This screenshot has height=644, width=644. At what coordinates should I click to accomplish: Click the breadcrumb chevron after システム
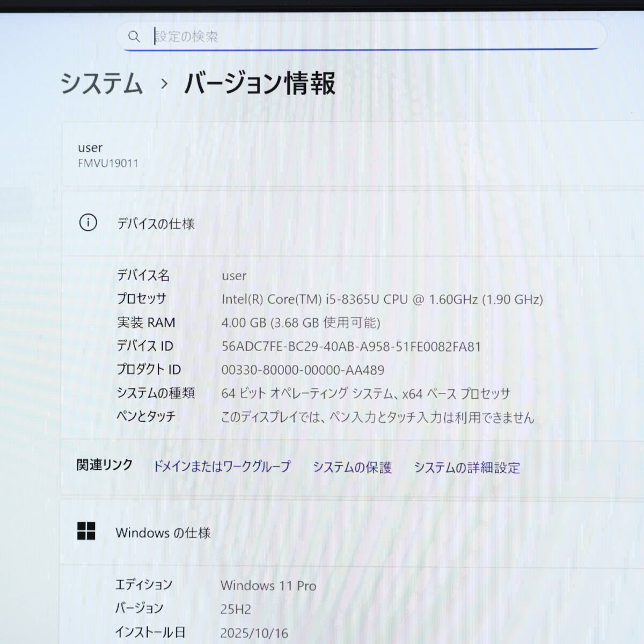[164, 84]
